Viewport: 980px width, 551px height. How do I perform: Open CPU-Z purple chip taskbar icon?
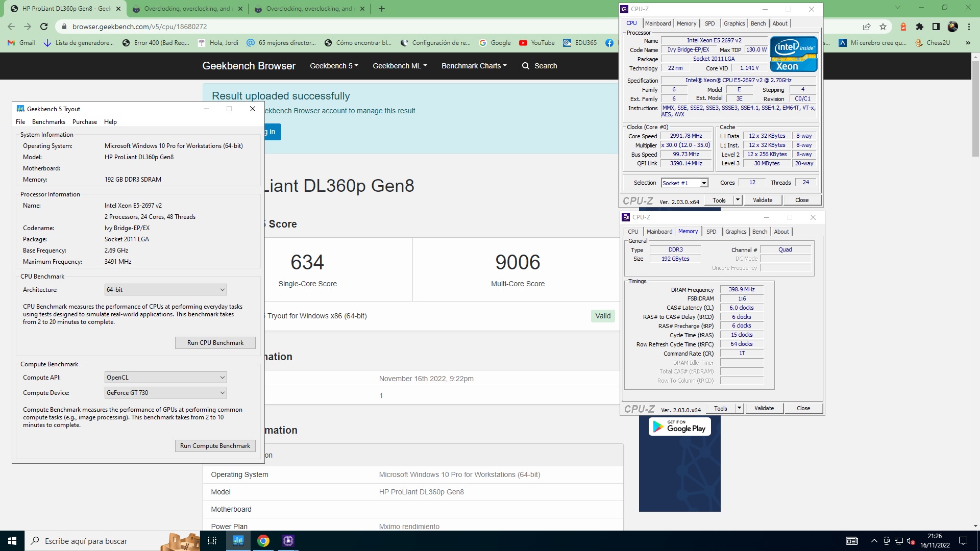[288, 541]
